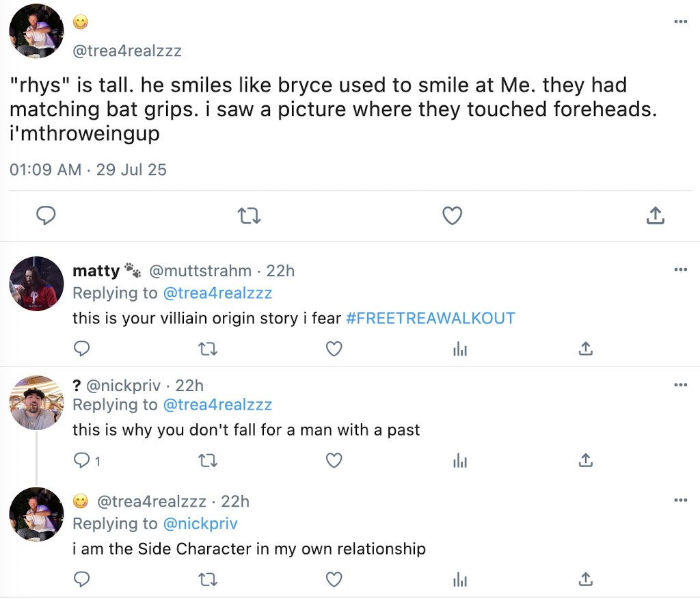View analytics for the Side Character reply
The image size is (700, 599).
click(x=459, y=580)
